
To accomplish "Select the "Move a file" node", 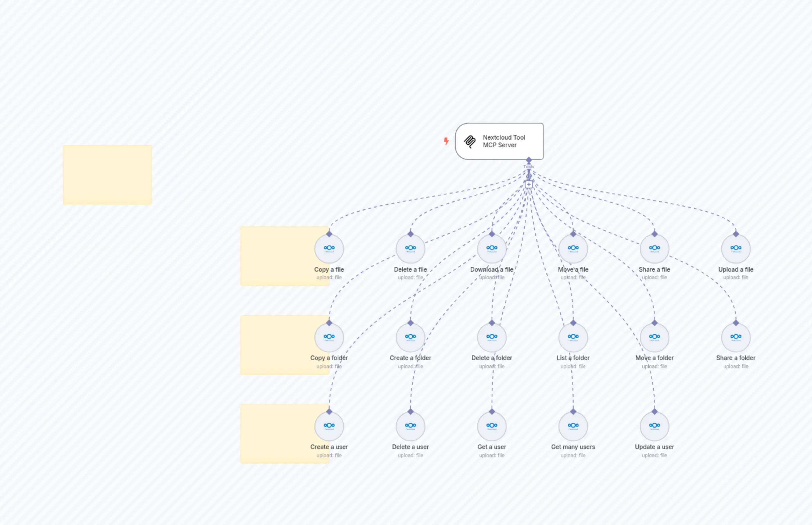I will click(x=573, y=248).
